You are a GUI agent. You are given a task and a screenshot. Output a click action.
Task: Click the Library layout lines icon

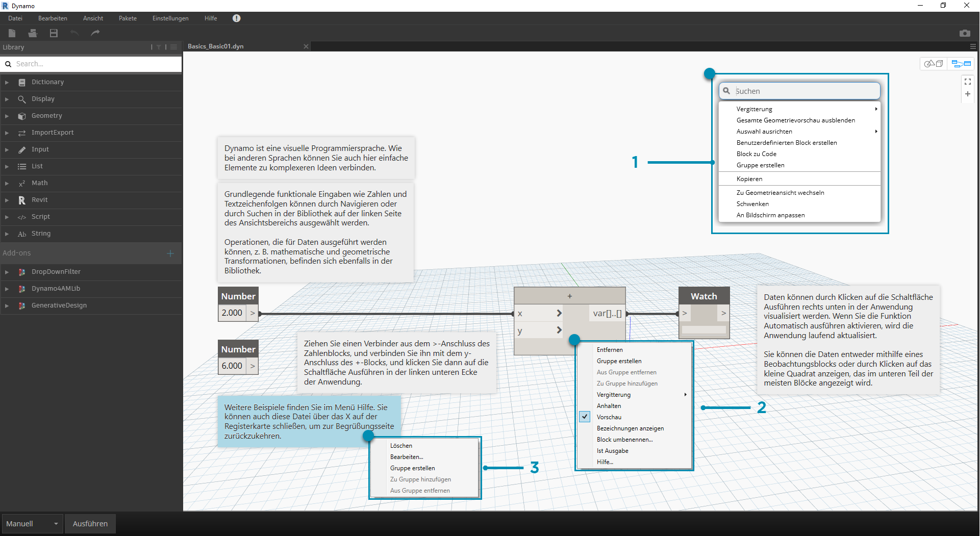pyautogui.click(x=173, y=47)
